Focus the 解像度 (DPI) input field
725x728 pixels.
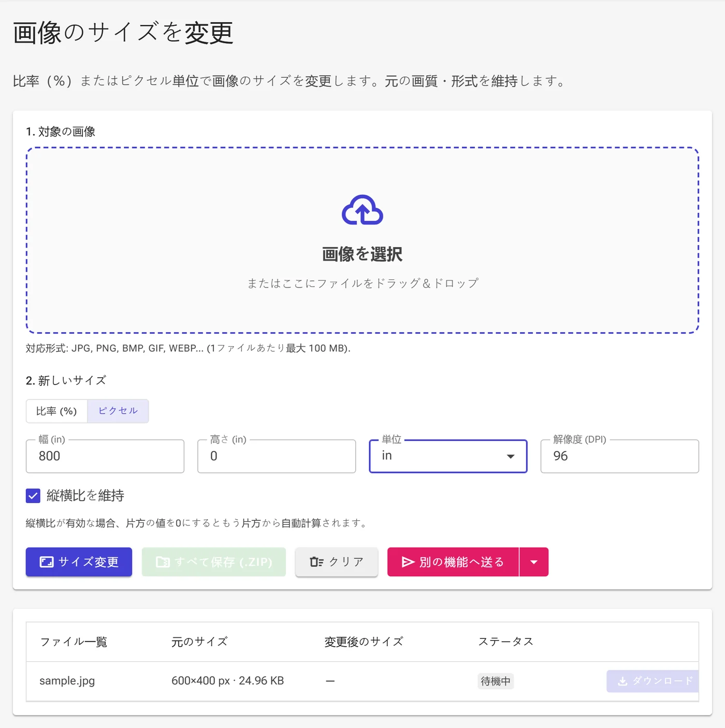click(620, 456)
